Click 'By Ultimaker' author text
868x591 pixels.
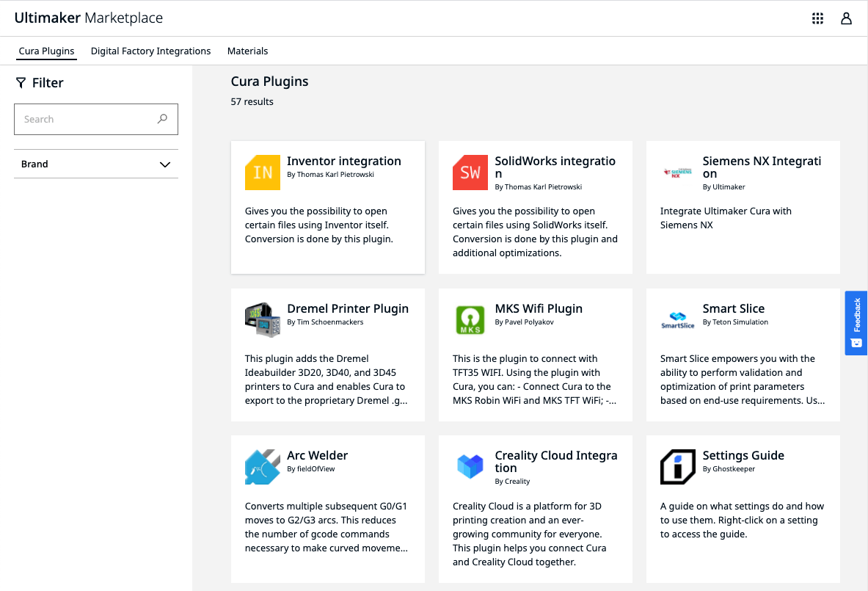point(723,186)
